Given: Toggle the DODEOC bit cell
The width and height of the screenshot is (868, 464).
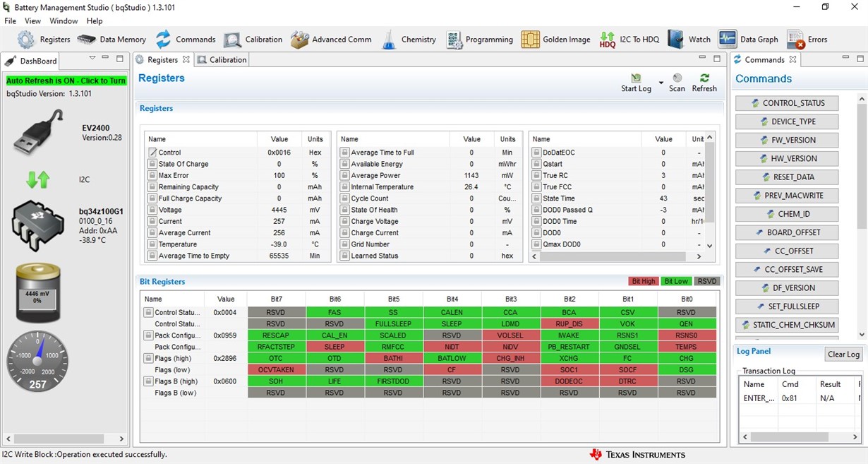Looking at the screenshot, I should coord(569,381).
